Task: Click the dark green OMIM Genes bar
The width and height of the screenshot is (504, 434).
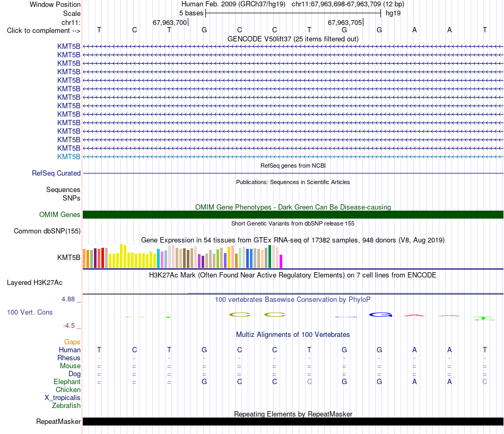Action: click(293, 215)
